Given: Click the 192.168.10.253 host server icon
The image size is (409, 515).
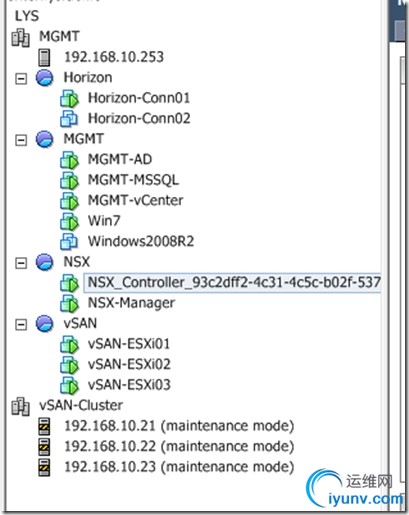Looking at the screenshot, I should click(44, 57).
